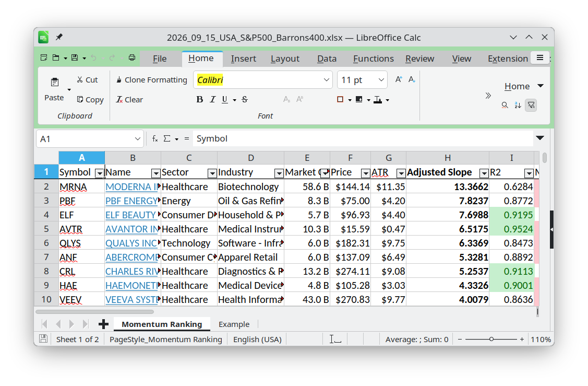The width and height of the screenshot is (588, 386).
Task: Open the ELF BEAUTY company link
Action: pyautogui.click(x=130, y=215)
